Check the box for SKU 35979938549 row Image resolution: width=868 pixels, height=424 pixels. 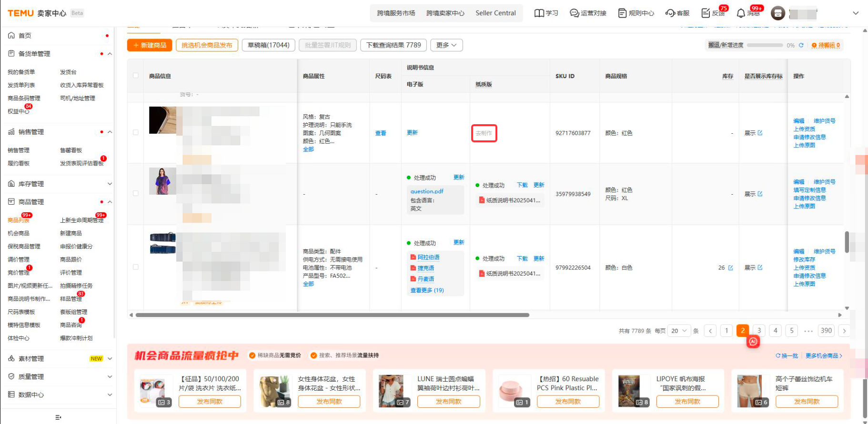pyautogui.click(x=136, y=194)
